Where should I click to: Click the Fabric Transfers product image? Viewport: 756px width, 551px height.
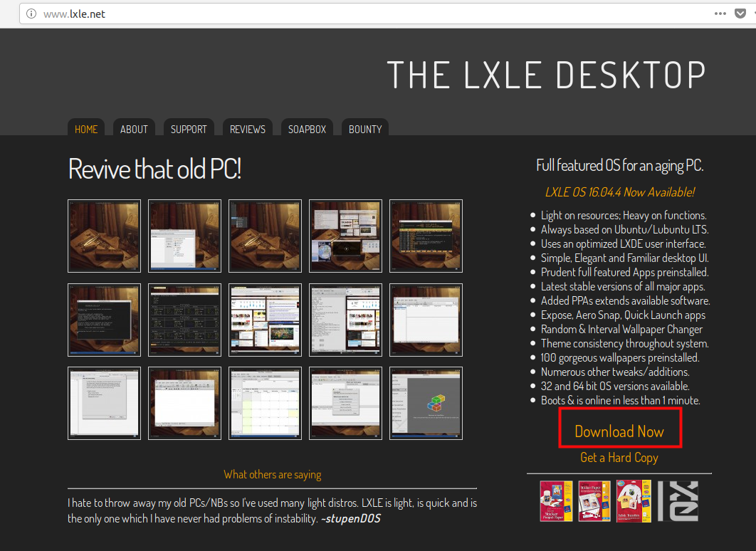coord(634,501)
